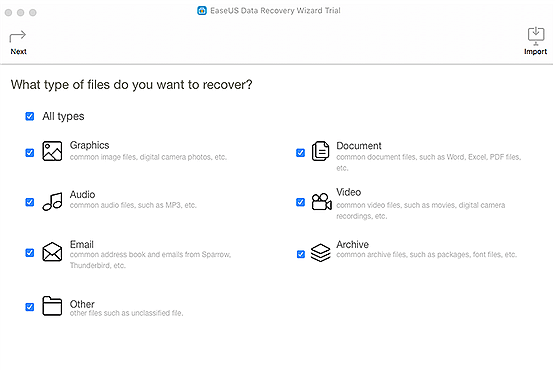Click 'common document files, such as Word' description
This screenshot has width=555, height=370.
(x=429, y=162)
